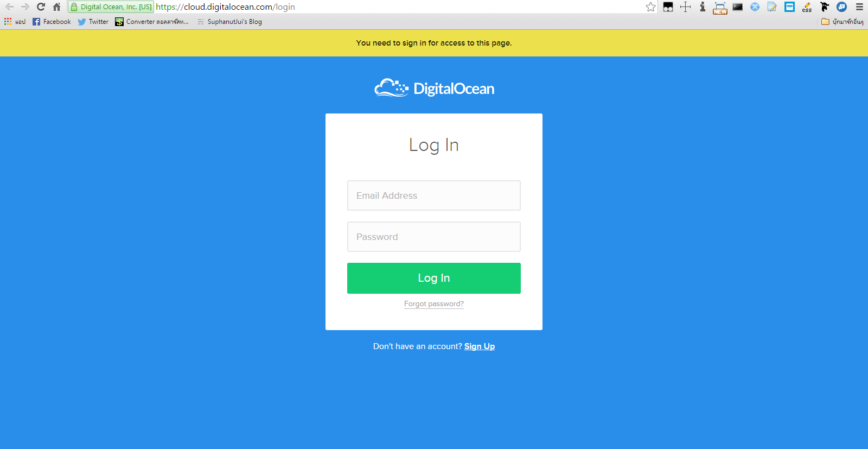The width and height of the screenshot is (868, 449).
Task: Click the browser back arrow
Action: 9,7
